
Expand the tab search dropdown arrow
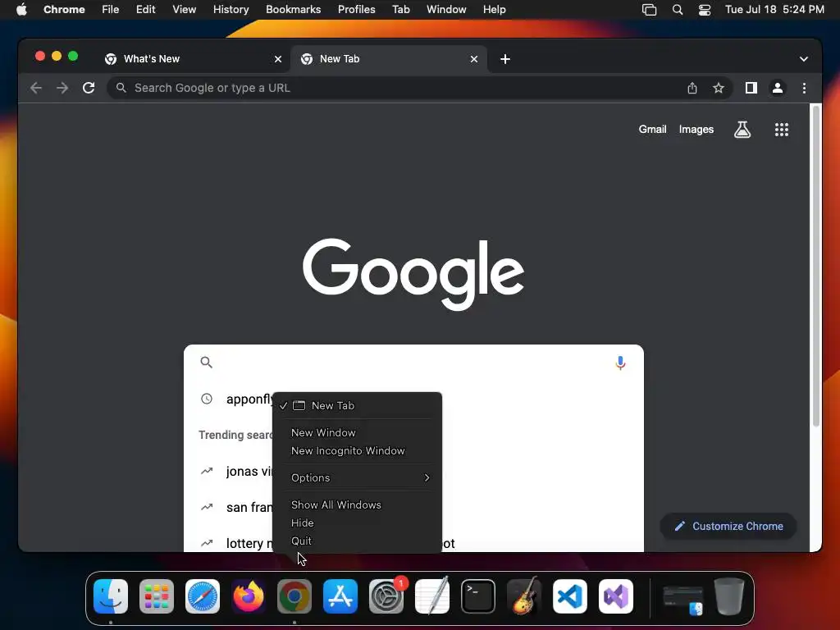[804, 59]
